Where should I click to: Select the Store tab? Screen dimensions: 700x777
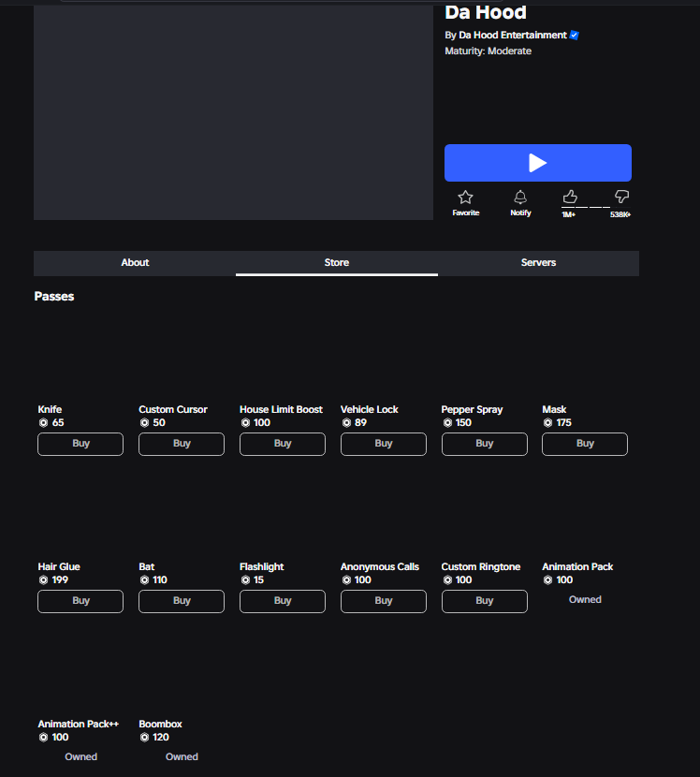(336, 263)
